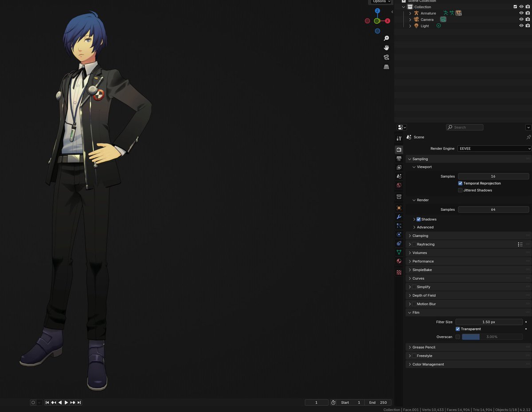Click the Camera object data icon in outliner

[443, 20]
